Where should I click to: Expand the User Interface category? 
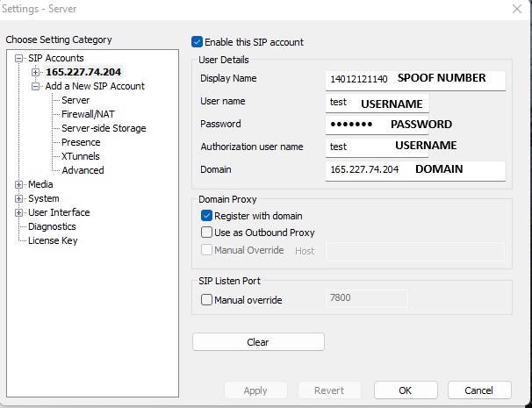click(x=19, y=212)
